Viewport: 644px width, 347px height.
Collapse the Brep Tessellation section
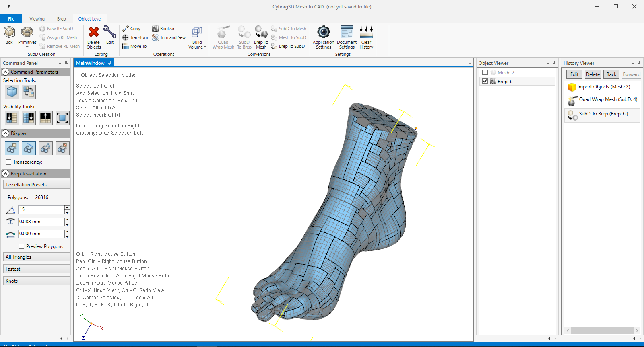tap(6, 174)
